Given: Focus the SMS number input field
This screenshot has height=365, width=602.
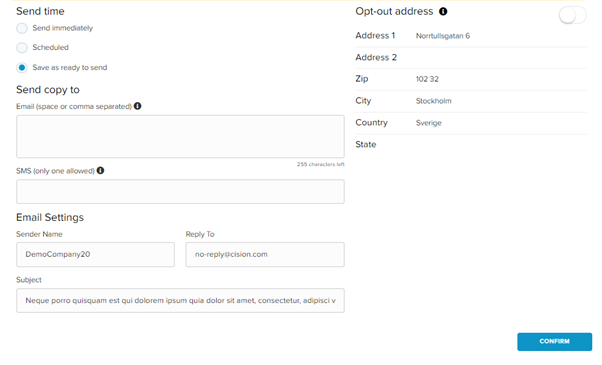Looking at the screenshot, I should pyautogui.click(x=180, y=192).
